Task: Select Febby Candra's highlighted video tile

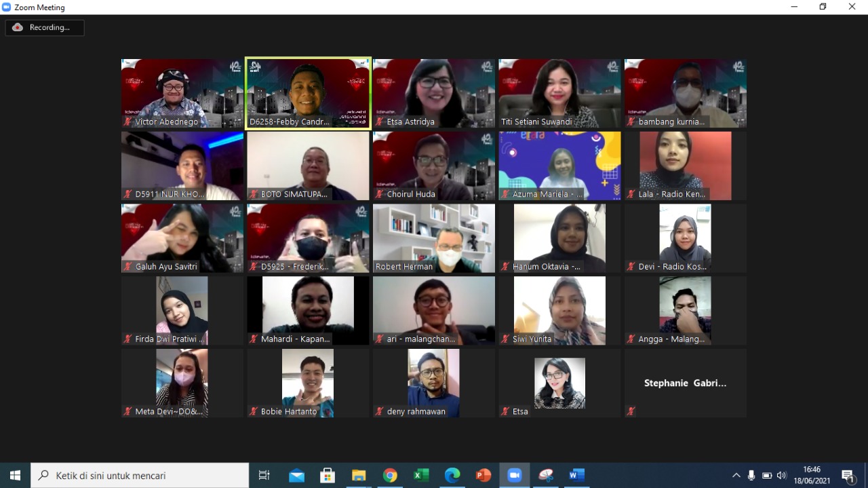Action: click(x=307, y=92)
